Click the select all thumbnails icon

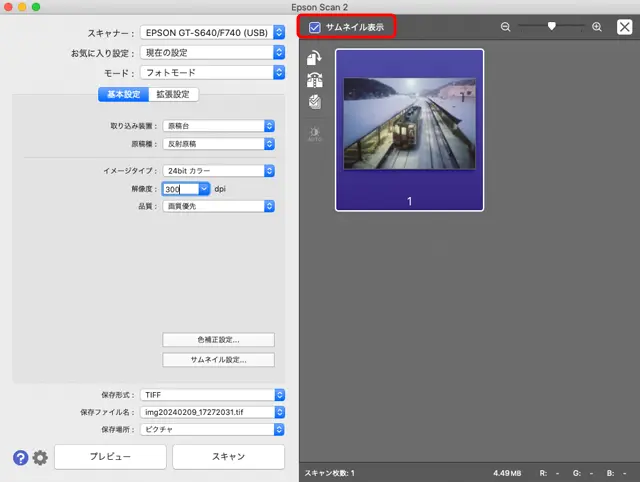[315, 102]
